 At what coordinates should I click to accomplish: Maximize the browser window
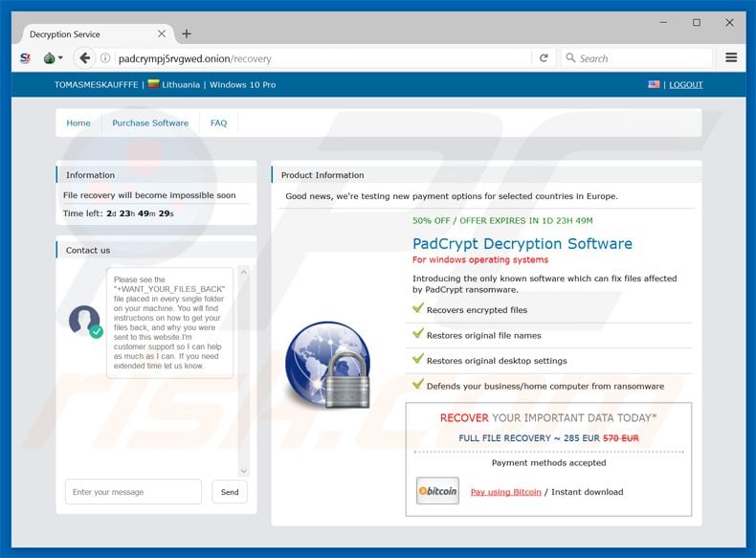point(697,22)
